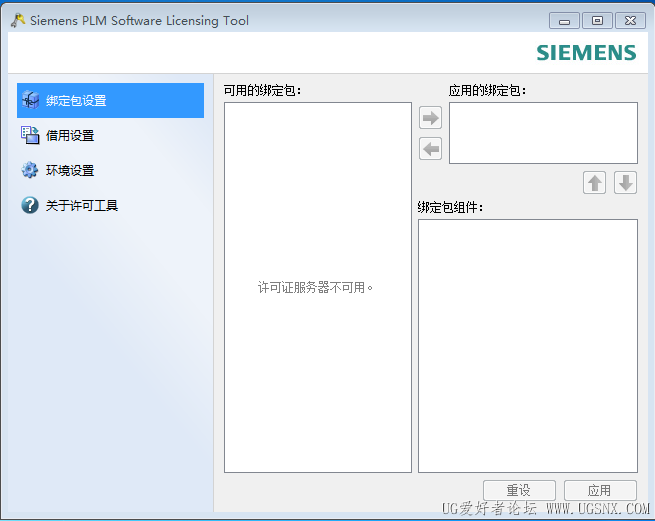655x521 pixels.
Task: Click the key icon in the title bar
Action: [x=18, y=20]
